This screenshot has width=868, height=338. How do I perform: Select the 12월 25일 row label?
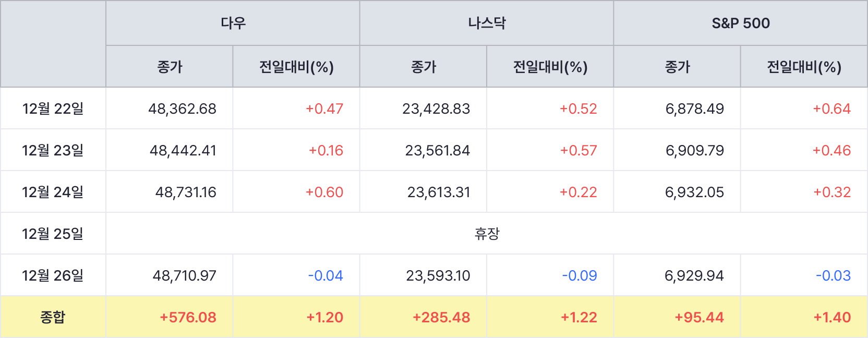click(x=53, y=234)
